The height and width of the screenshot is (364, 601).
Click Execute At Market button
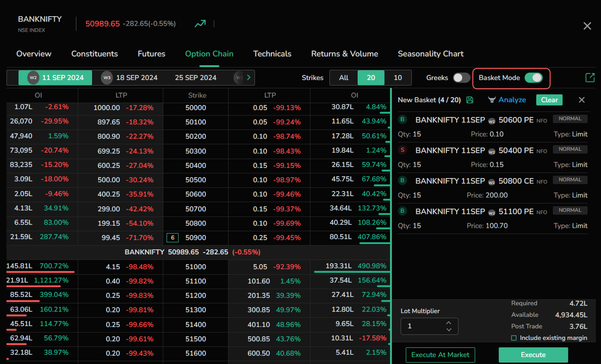(x=440, y=355)
